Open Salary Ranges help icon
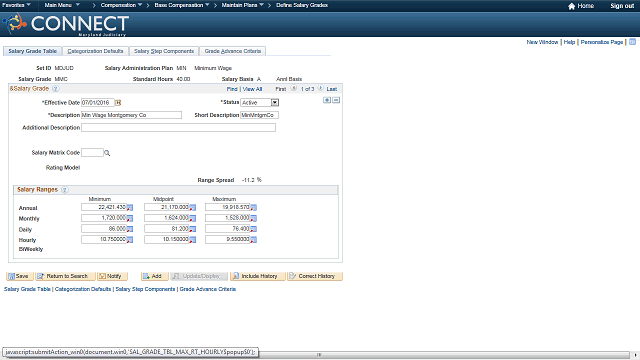Viewport: 640px width, 360px height. (64, 190)
